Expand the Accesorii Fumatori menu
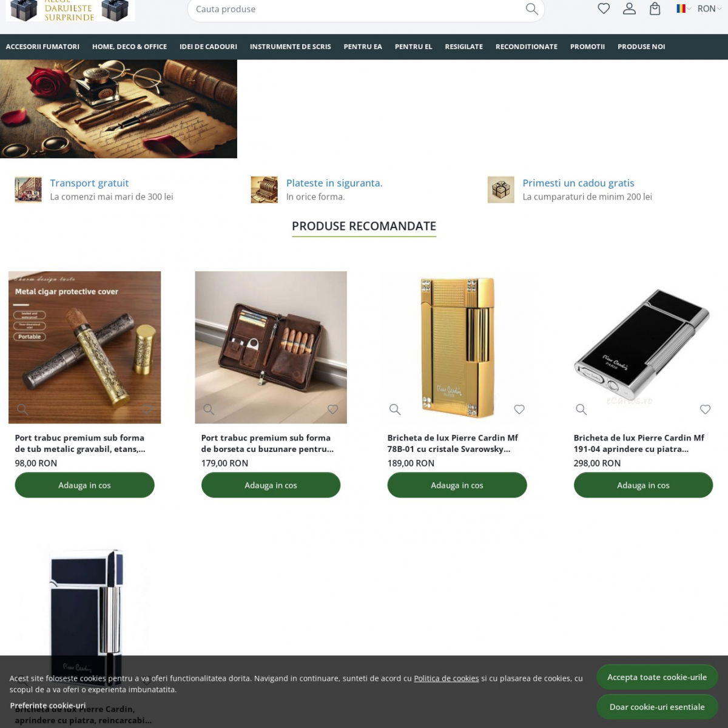The image size is (728, 728). pos(42,47)
